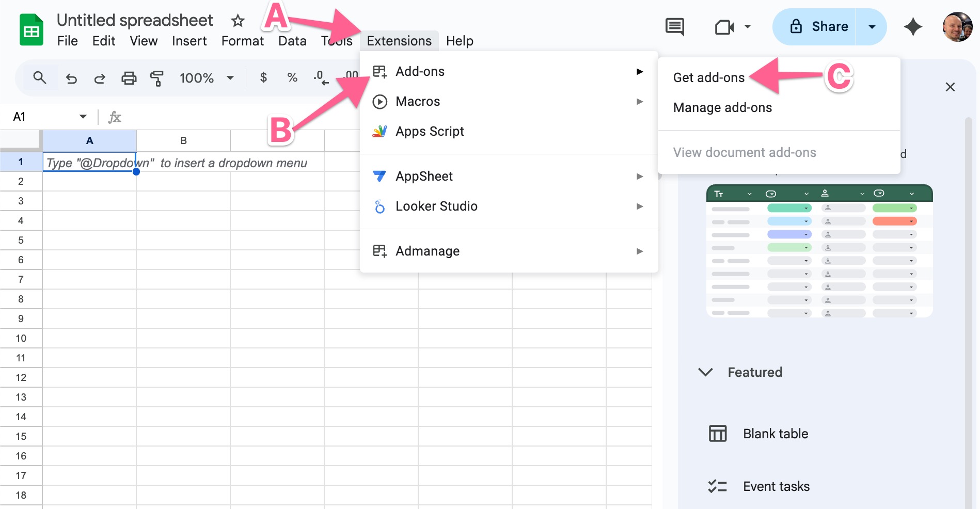Screen dimensions: 980x509
Task: Decrease decimal places
Action: tap(321, 78)
